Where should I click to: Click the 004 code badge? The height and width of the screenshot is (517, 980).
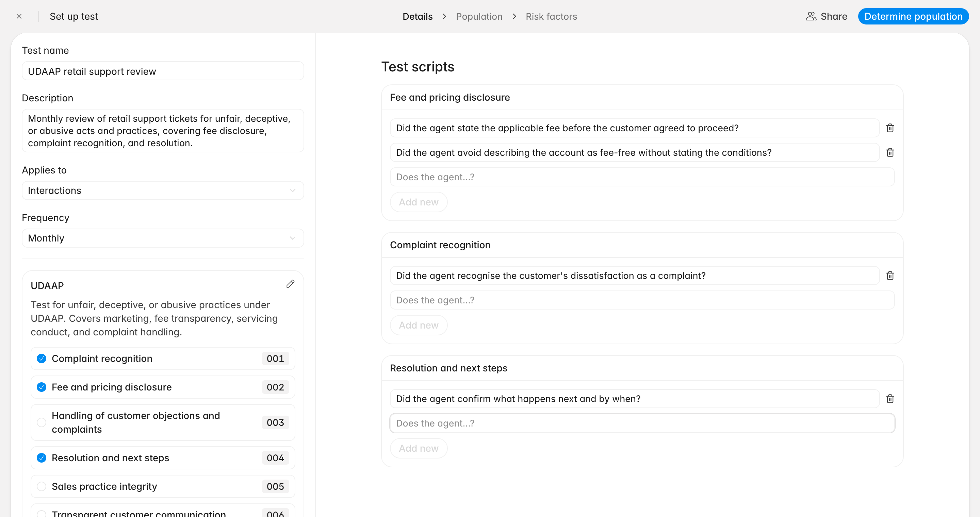[275, 458]
